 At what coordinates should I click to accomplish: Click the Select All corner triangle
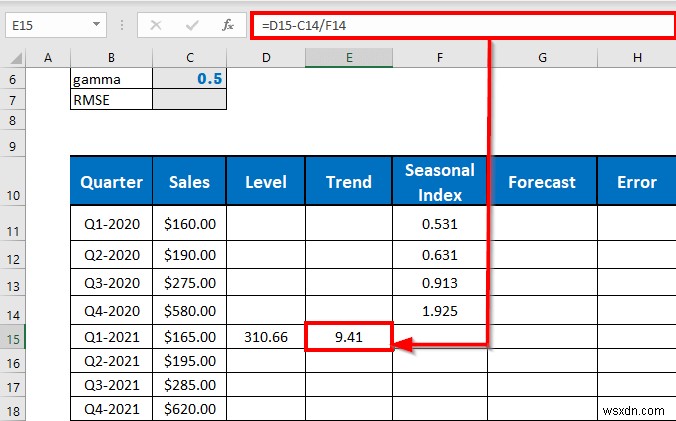click(x=16, y=58)
